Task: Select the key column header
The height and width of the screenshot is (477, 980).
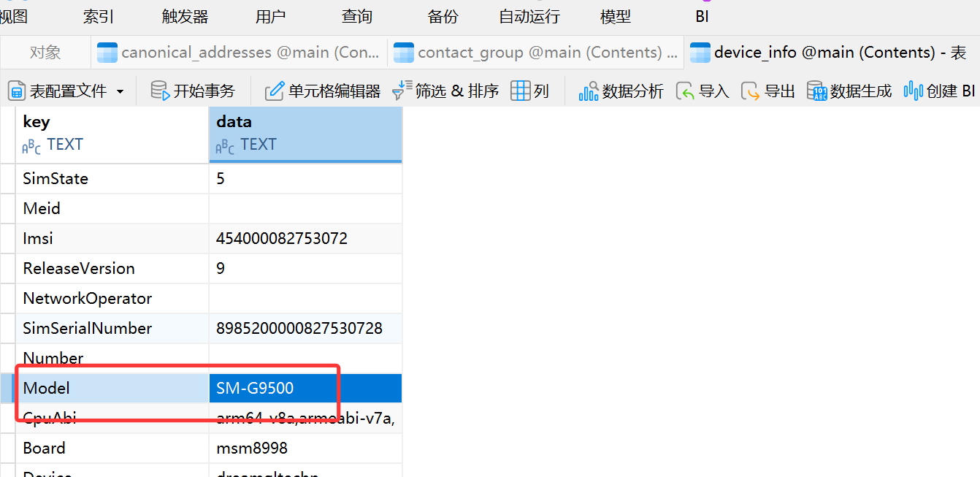Action: (112, 134)
